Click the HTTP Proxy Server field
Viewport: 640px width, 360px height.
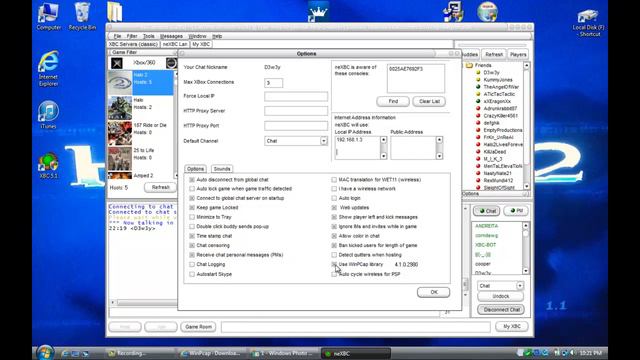(296, 111)
